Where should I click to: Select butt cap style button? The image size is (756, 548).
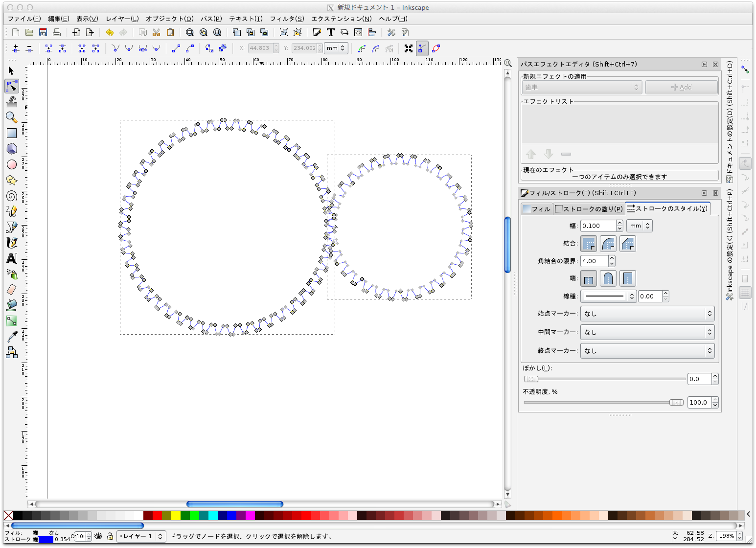click(x=589, y=278)
